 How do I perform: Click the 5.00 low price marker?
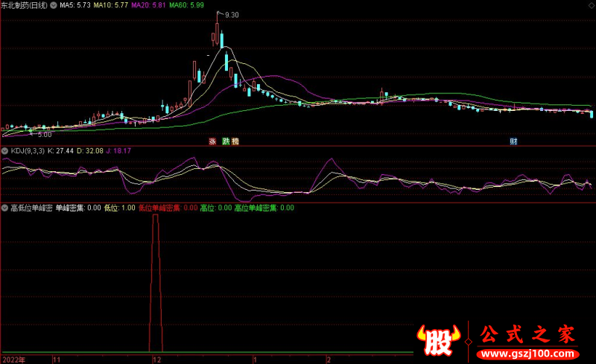44,135
